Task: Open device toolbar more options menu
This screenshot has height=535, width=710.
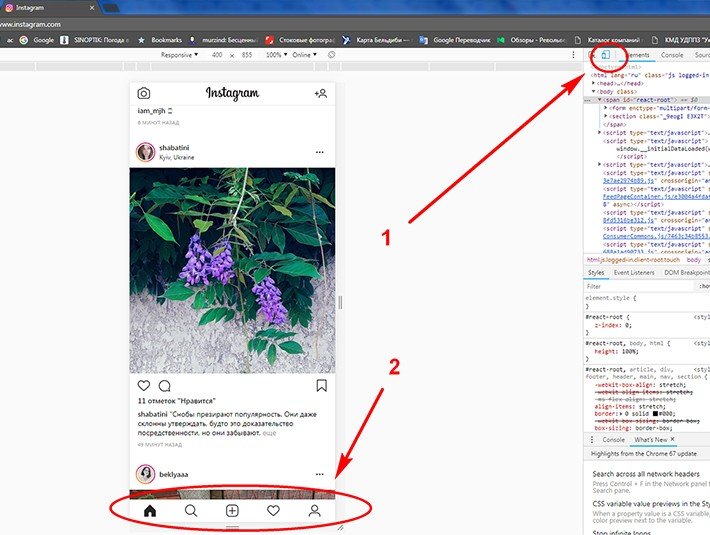Action: 573,55
